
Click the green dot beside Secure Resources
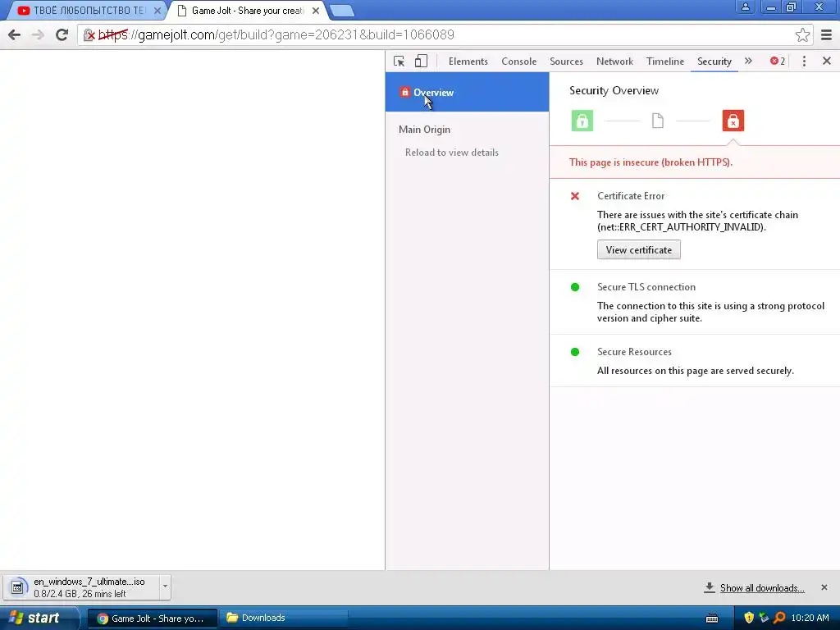[575, 352]
